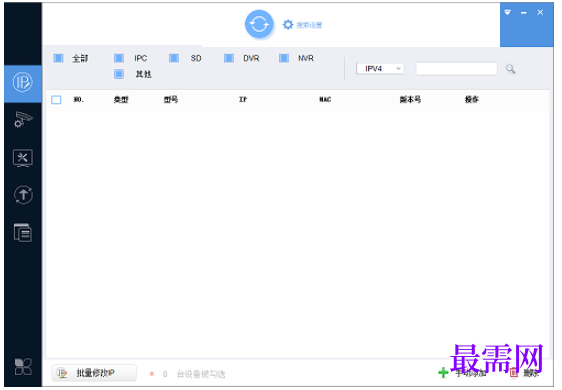Screen dimensions: 562x390
Task: Click the search text input field
Action: pos(456,68)
